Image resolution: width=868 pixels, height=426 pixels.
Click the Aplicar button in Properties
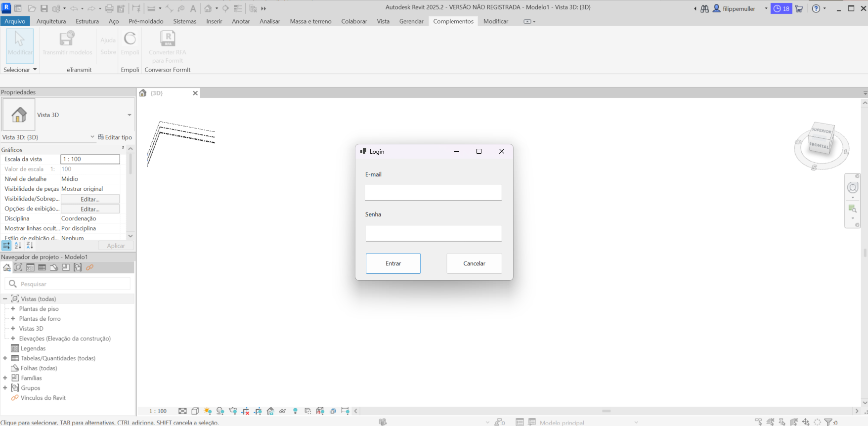click(x=116, y=246)
